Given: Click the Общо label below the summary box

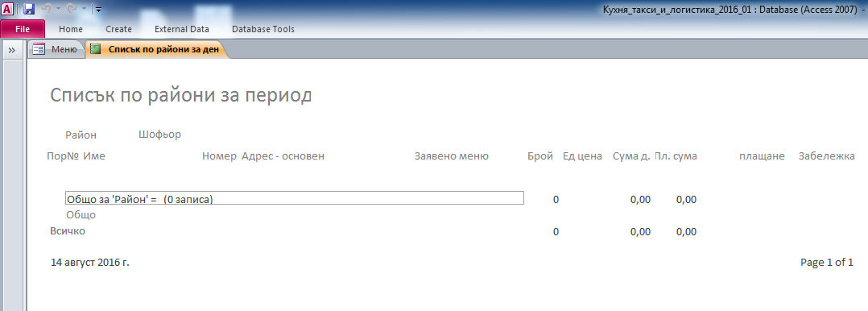Looking at the screenshot, I should 81,215.
